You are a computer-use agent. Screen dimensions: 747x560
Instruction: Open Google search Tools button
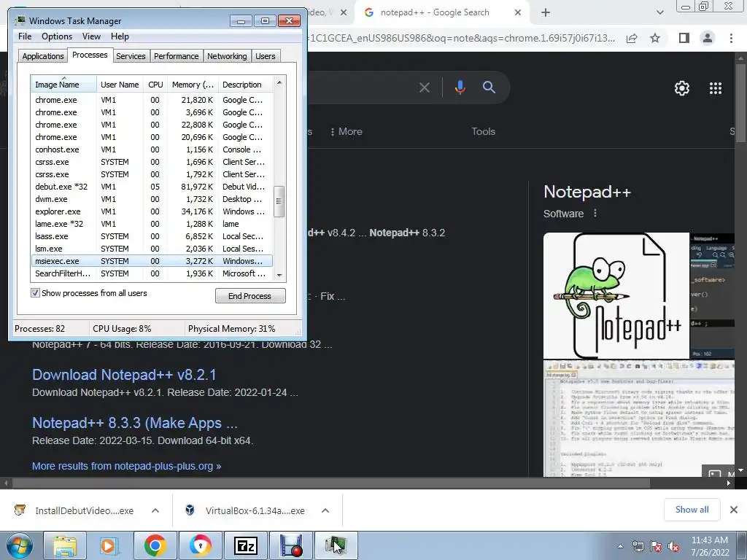(483, 131)
